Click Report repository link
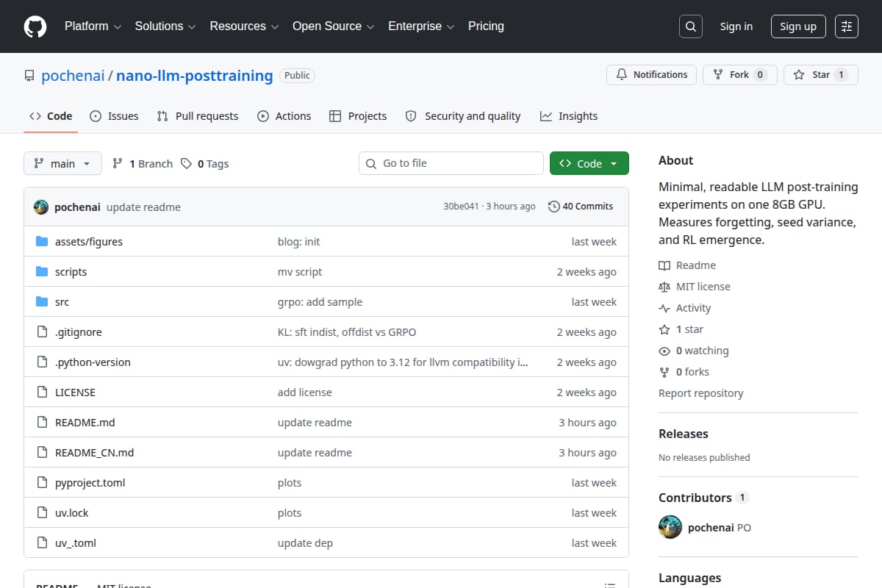Image resolution: width=882 pixels, height=588 pixels. pyautogui.click(x=701, y=393)
